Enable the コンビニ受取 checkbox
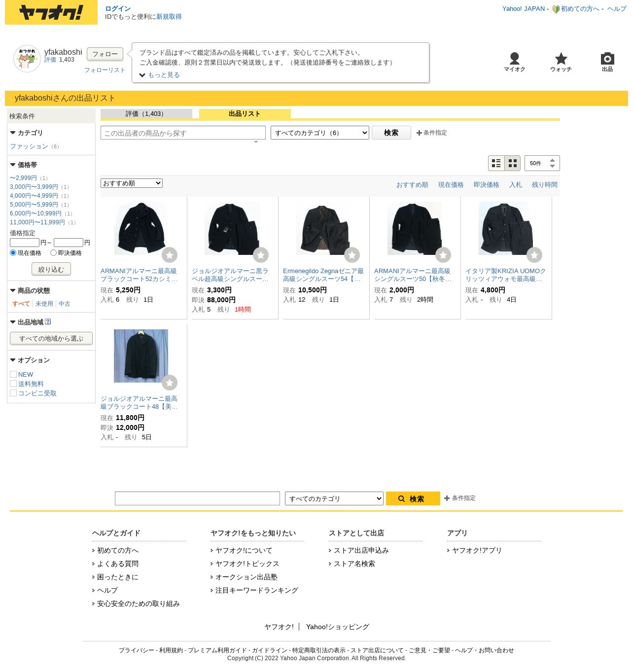The height and width of the screenshot is (672, 633). 13,393
